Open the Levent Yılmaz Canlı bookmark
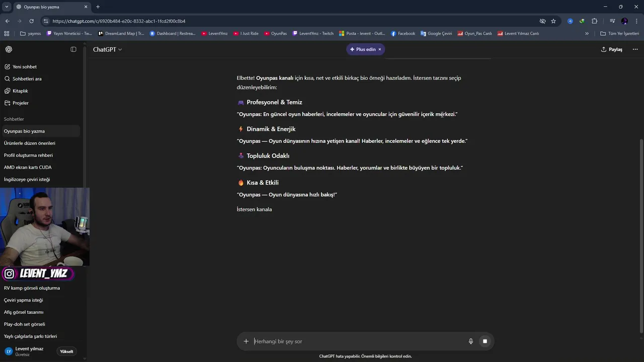644x362 pixels. pyautogui.click(x=518, y=34)
